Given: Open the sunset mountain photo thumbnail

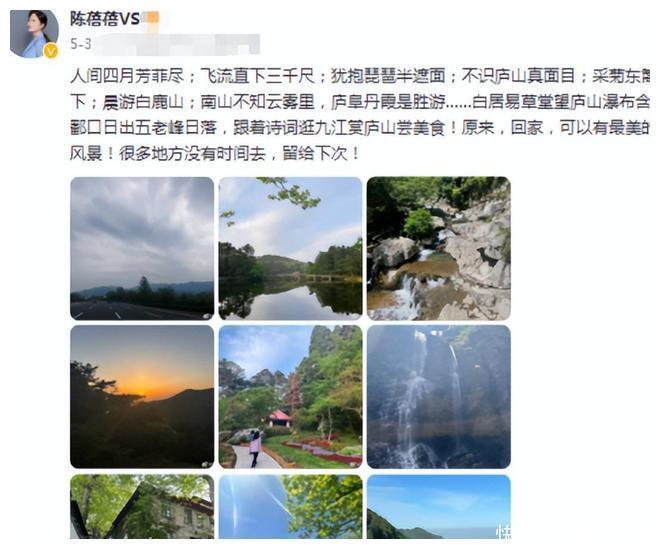Looking at the screenshot, I should coord(142,397).
